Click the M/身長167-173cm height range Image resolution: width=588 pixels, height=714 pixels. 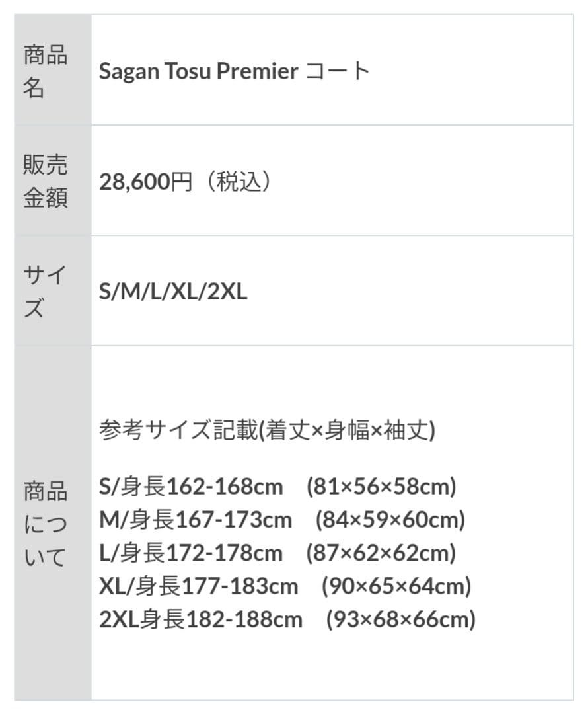coord(196,520)
